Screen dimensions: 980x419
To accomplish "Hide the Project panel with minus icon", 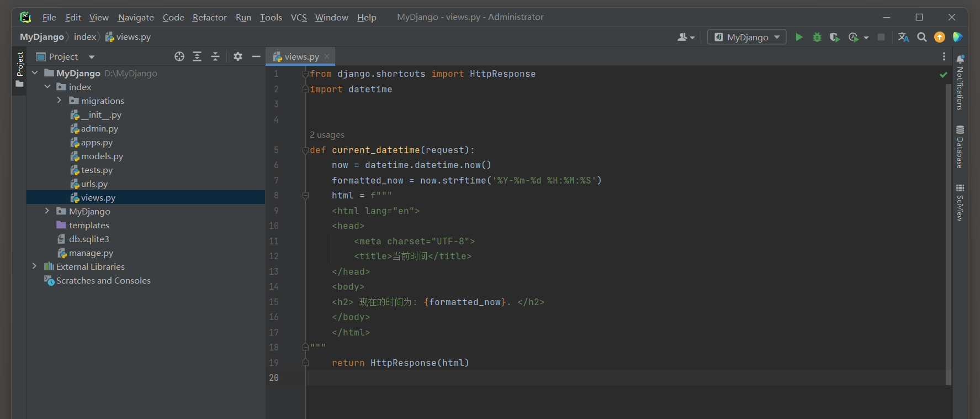I will 256,56.
